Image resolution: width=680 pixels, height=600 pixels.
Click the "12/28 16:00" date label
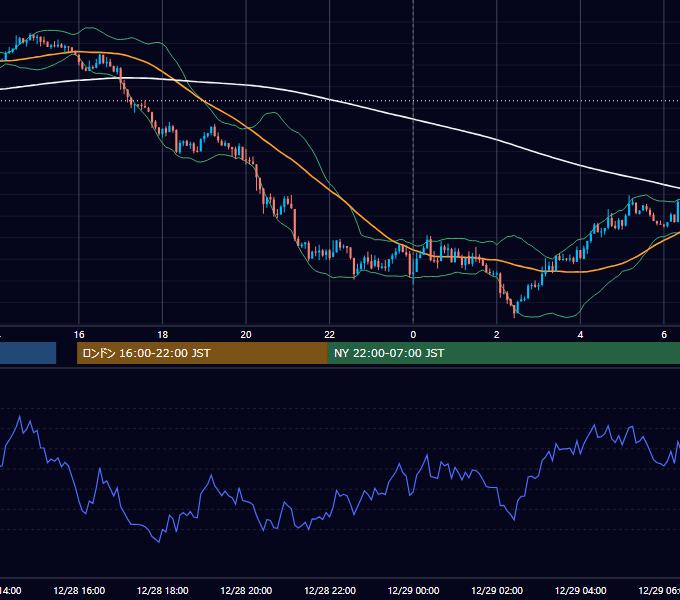tap(79, 591)
